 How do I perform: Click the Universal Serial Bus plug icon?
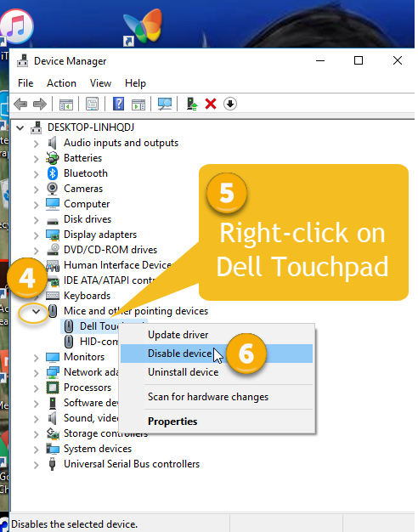point(53,464)
